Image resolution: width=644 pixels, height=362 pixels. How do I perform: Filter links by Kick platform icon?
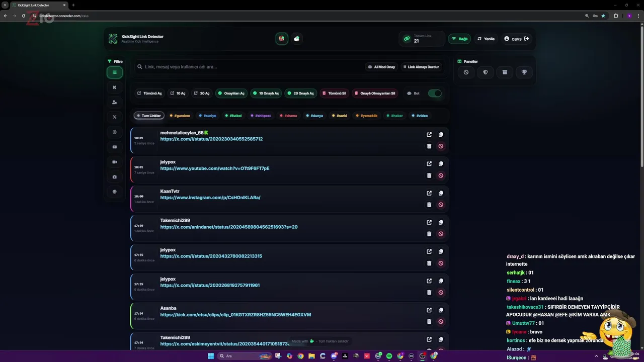click(x=115, y=87)
